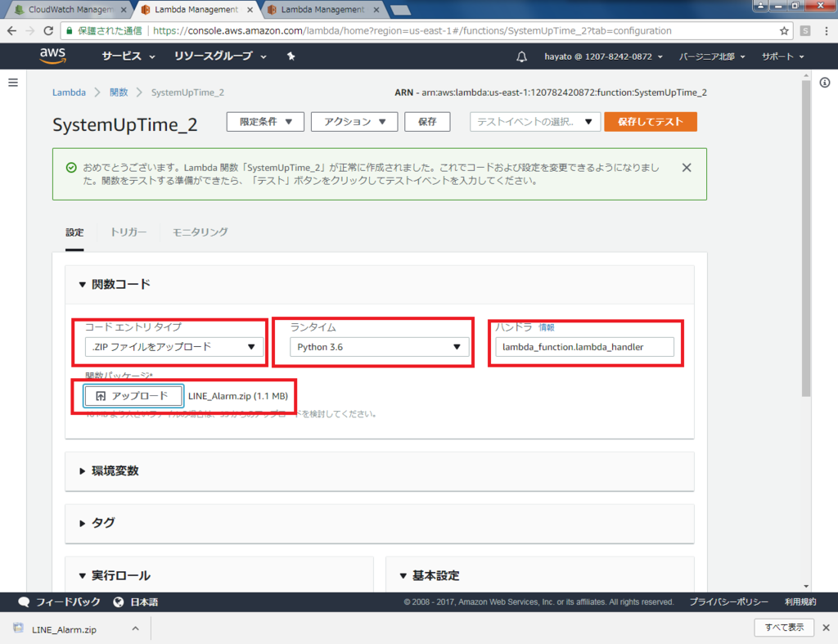Close the third Lambda Management tab
838x644 pixels.
click(x=376, y=10)
